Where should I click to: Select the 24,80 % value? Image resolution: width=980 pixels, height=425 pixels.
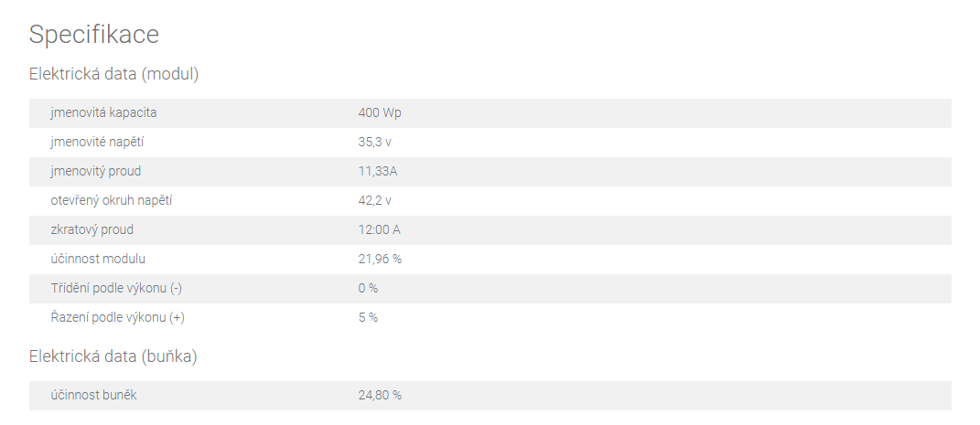click(x=380, y=396)
